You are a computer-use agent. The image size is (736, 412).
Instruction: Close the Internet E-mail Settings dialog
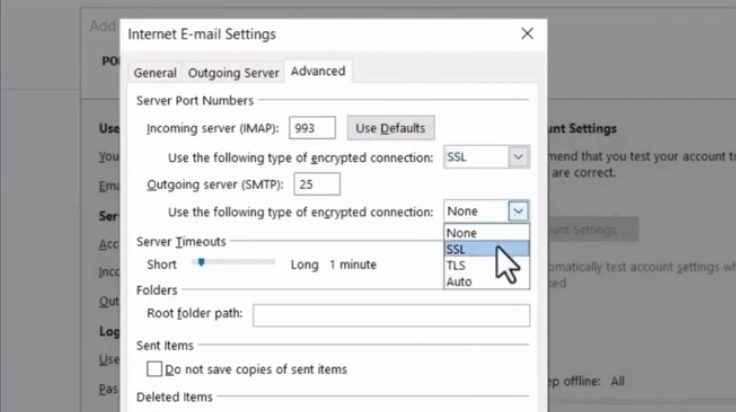(x=527, y=34)
